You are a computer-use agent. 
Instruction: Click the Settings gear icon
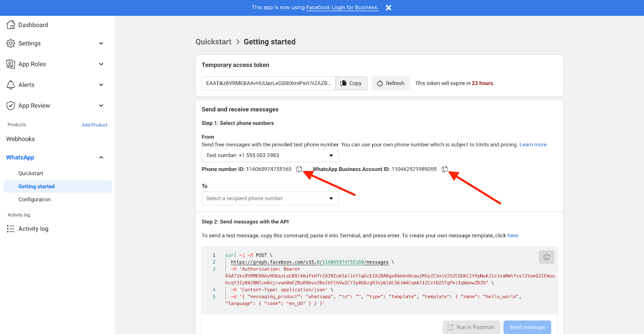(11, 43)
